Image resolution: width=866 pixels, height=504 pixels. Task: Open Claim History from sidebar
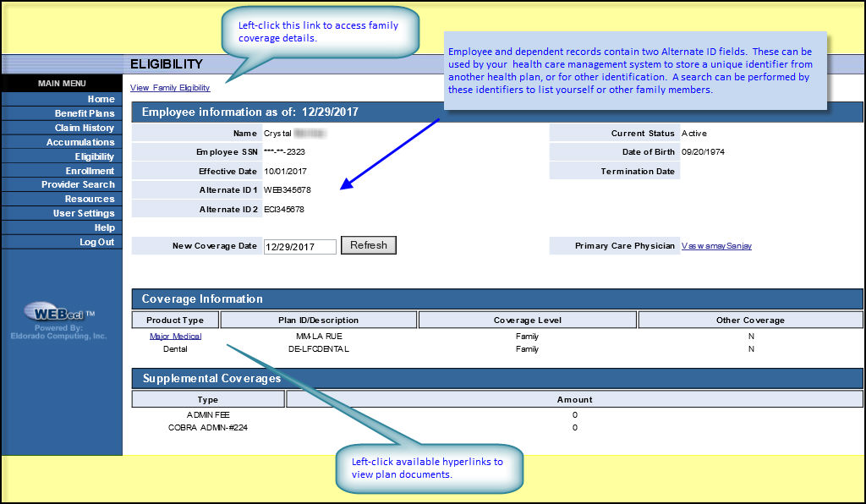(85, 128)
